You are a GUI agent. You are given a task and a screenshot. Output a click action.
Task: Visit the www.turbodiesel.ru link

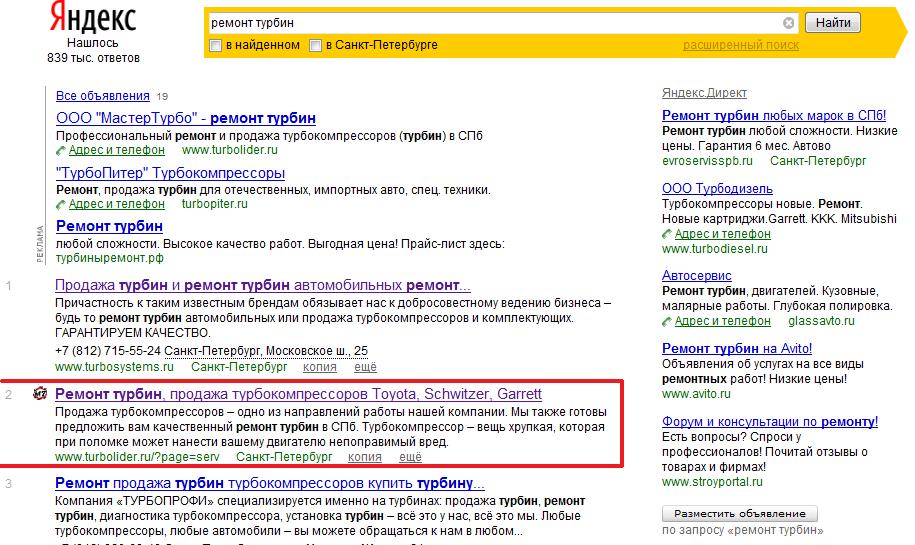pyautogui.click(x=715, y=249)
